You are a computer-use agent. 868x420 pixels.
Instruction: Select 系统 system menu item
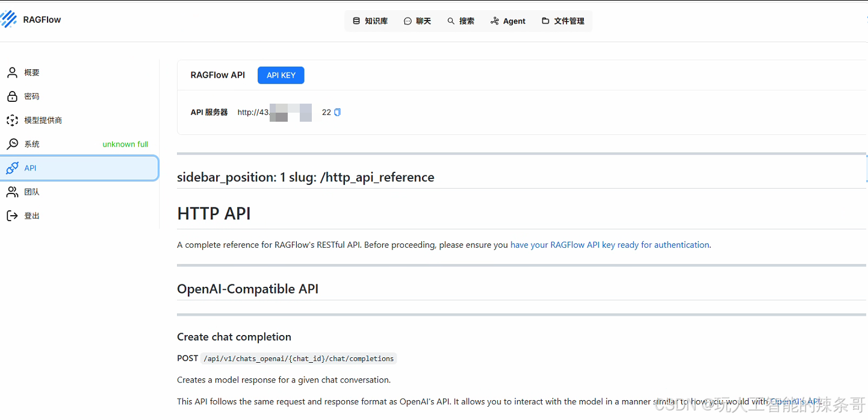[x=79, y=144]
